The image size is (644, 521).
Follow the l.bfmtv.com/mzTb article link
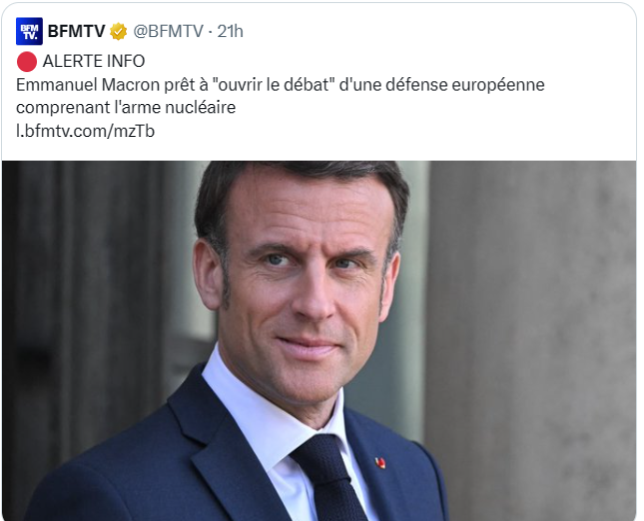pos(85,131)
